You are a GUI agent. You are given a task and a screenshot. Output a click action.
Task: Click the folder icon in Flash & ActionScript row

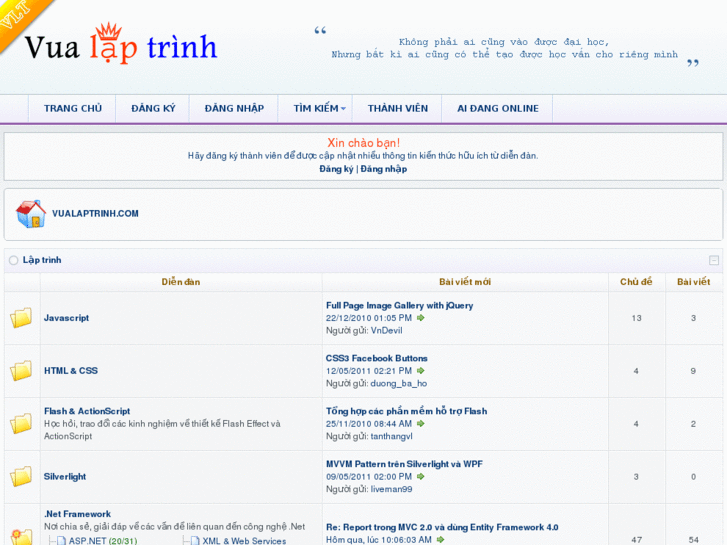point(21,423)
